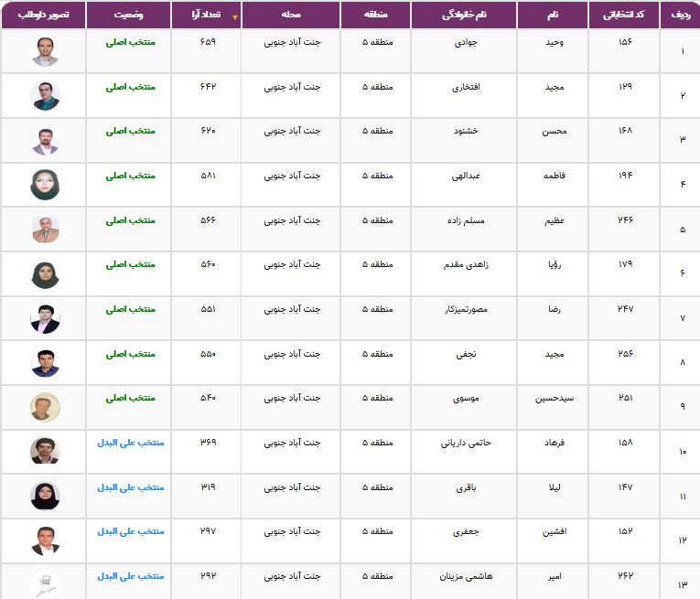Open photo of رؤیا زاهدی مقدم

[45, 273]
